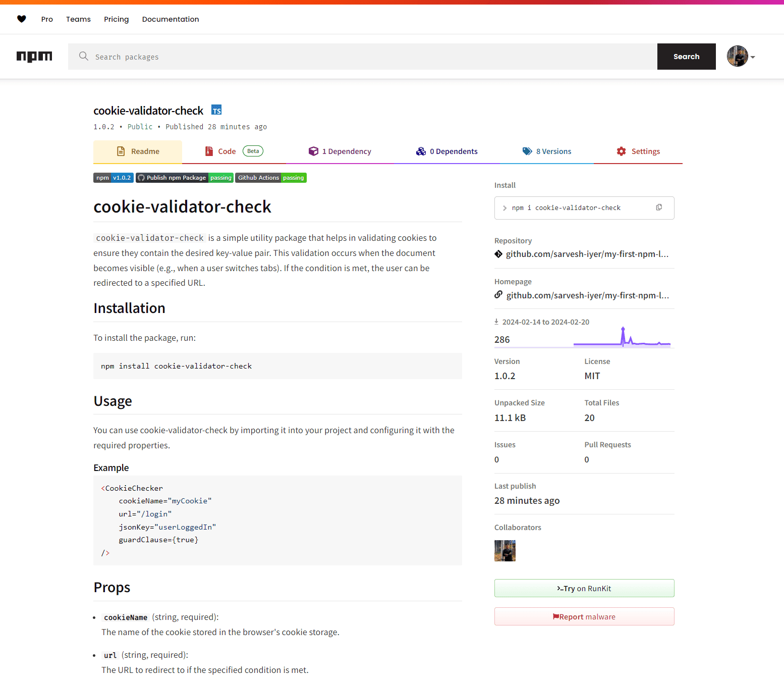Click the cookieName prop code label
This screenshot has width=784, height=679.
126,617
